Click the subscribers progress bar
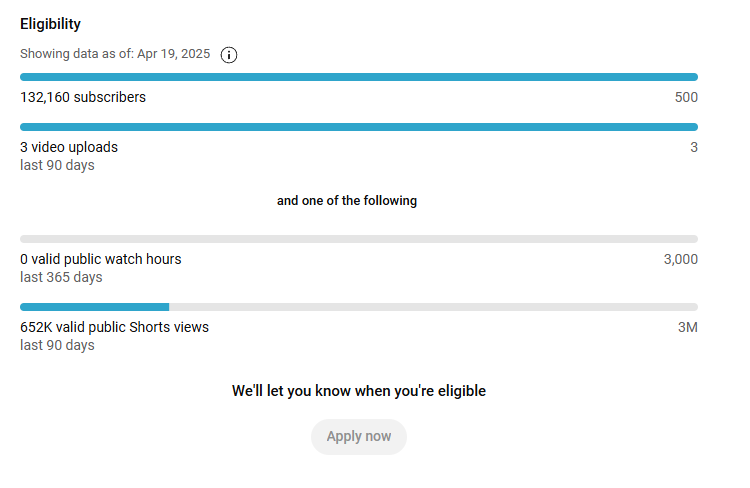750x488 pixels. click(359, 77)
